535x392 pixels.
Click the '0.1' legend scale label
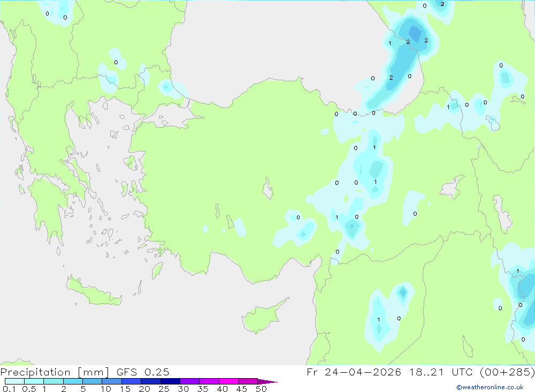9,389
